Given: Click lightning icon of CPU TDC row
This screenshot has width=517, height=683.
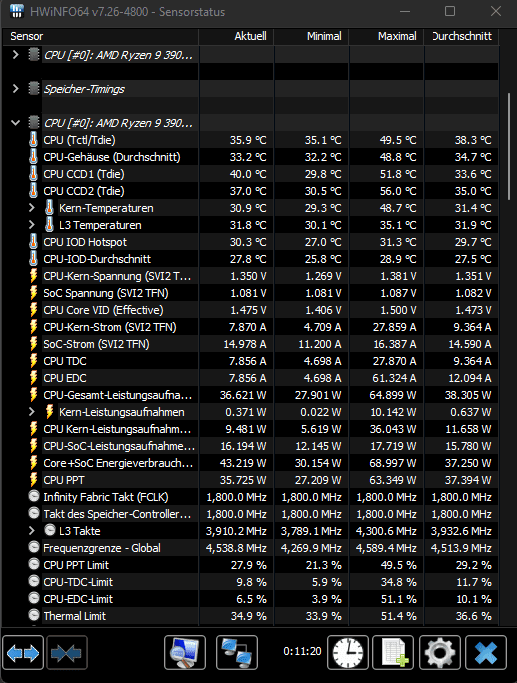Looking at the screenshot, I should [34, 361].
